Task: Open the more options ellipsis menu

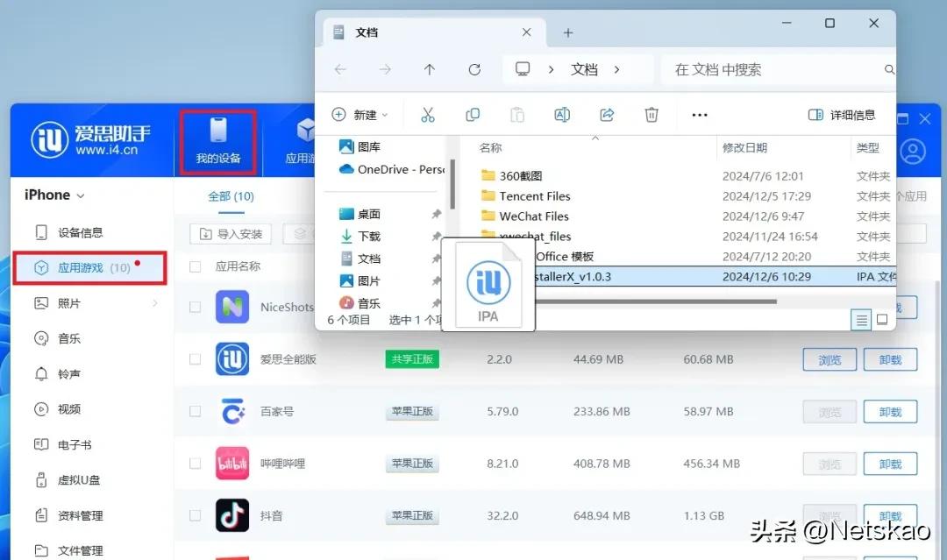Action: (x=700, y=115)
